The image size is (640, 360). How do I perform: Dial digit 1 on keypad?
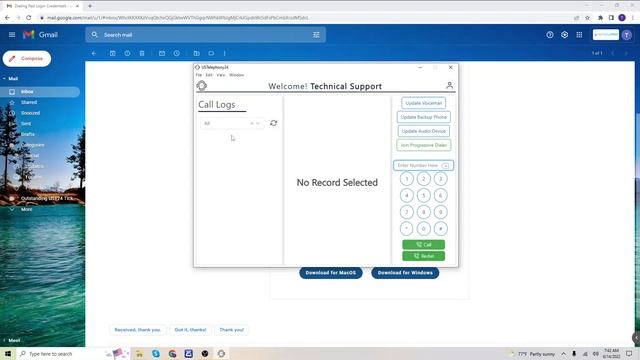click(x=407, y=179)
